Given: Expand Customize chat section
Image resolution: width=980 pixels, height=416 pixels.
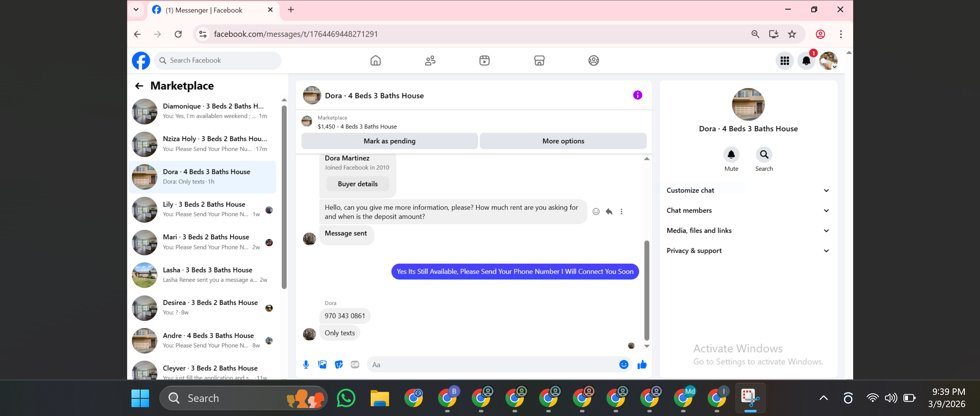Looking at the screenshot, I should click(747, 191).
